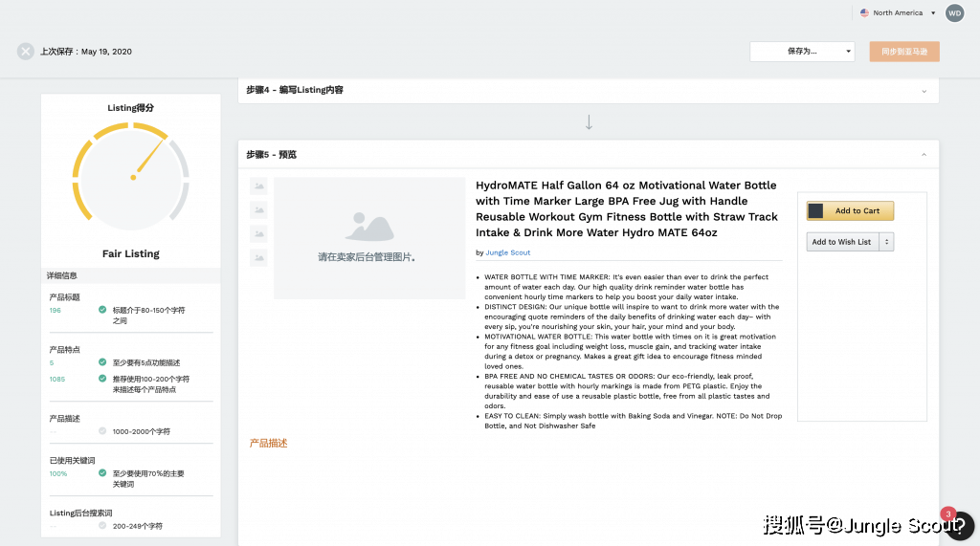The image size is (980, 546).
Task: Click the 同步到亚马逊 sync button
Action: (904, 52)
